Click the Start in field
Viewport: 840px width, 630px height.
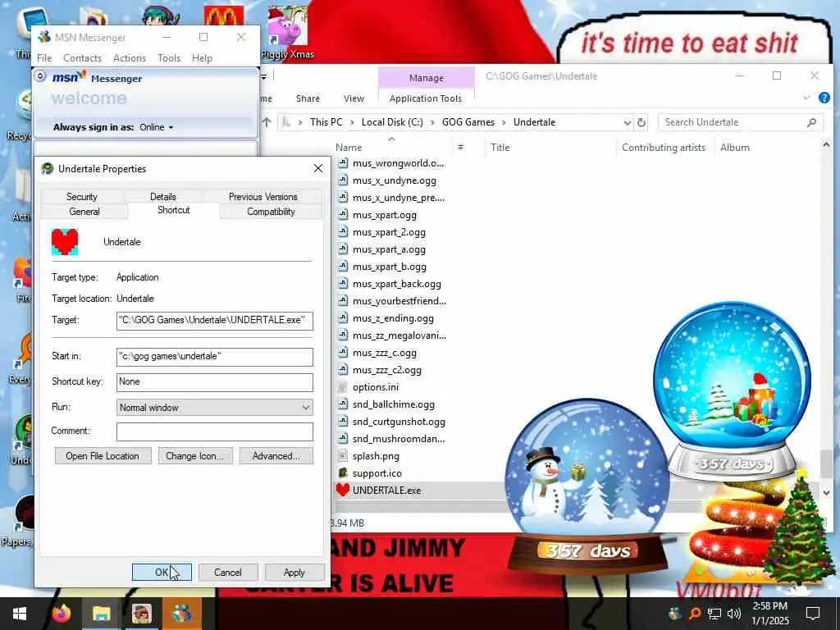(214, 357)
